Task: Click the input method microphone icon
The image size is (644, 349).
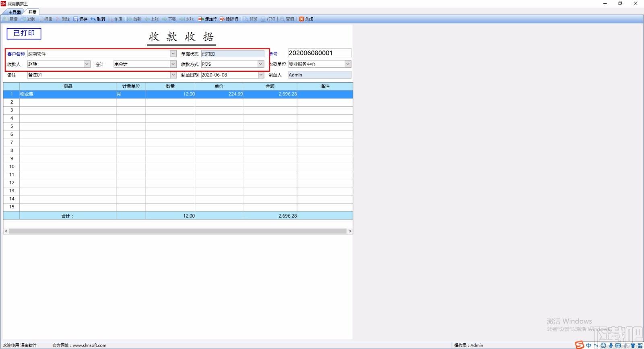Action: [x=611, y=345]
